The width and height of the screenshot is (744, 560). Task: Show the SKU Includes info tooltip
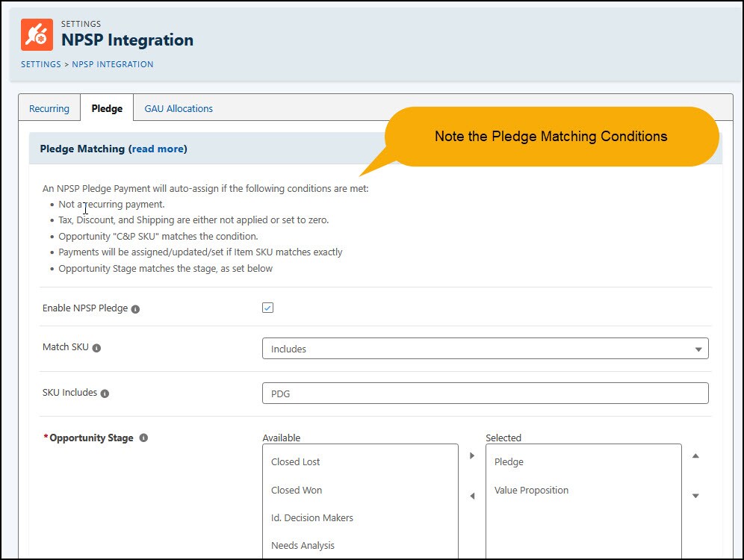105,393
